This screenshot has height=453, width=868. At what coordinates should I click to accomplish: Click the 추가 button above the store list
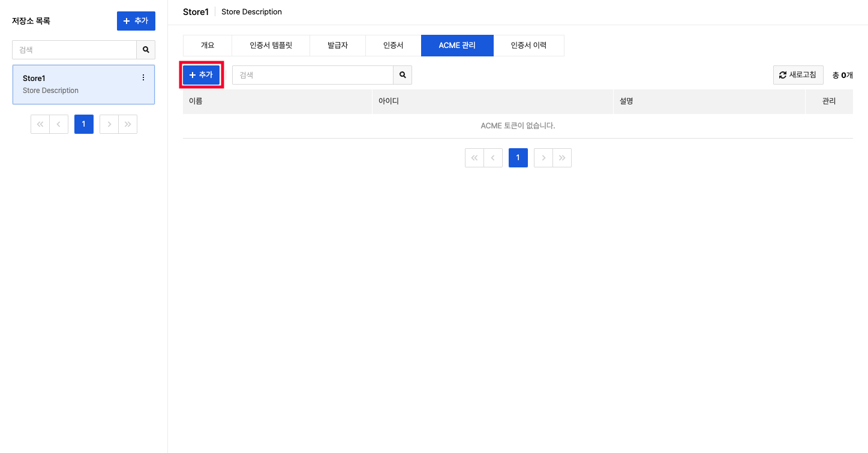136,20
